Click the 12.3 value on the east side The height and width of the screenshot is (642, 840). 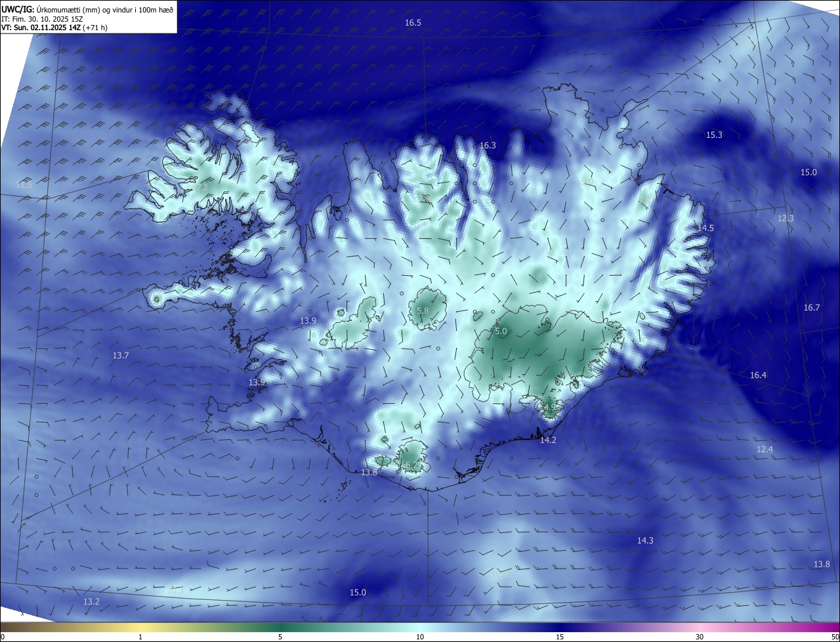point(786,218)
